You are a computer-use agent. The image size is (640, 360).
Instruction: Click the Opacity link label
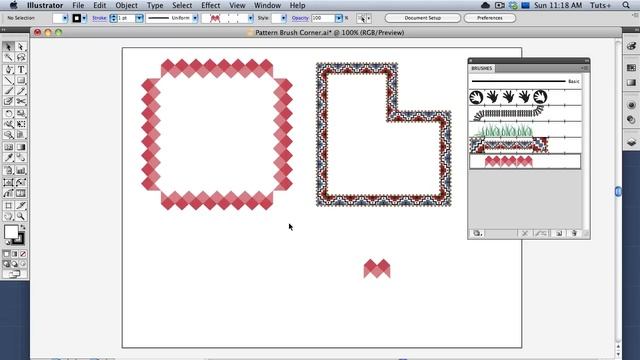pos(300,18)
